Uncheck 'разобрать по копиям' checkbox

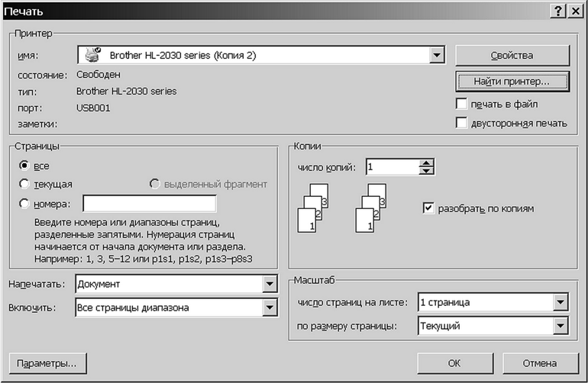428,208
